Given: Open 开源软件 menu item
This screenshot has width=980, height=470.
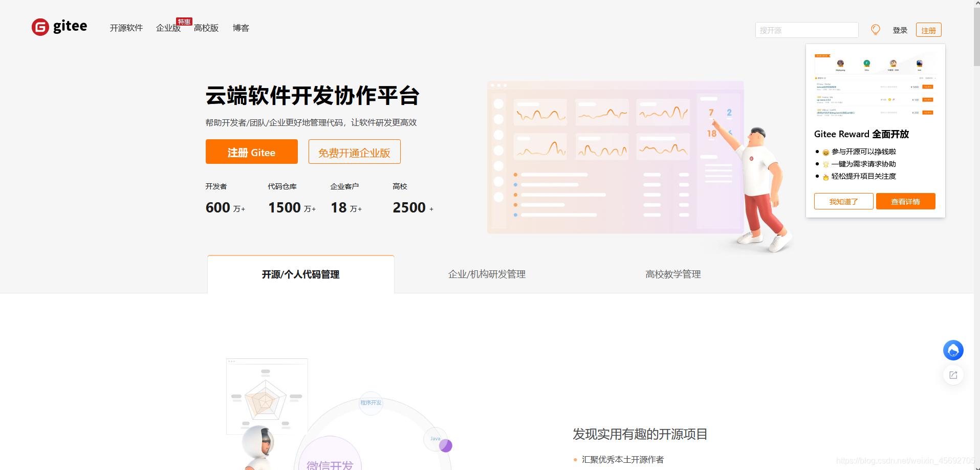Looking at the screenshot, I should click(x=126, y=28).
